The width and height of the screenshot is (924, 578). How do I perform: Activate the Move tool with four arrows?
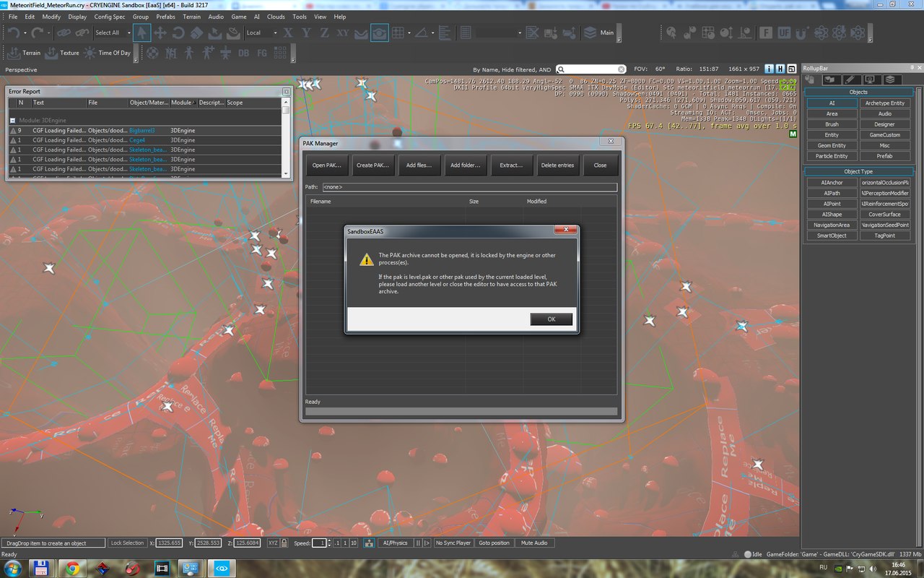pyautogui.click(x=160, y=33)
